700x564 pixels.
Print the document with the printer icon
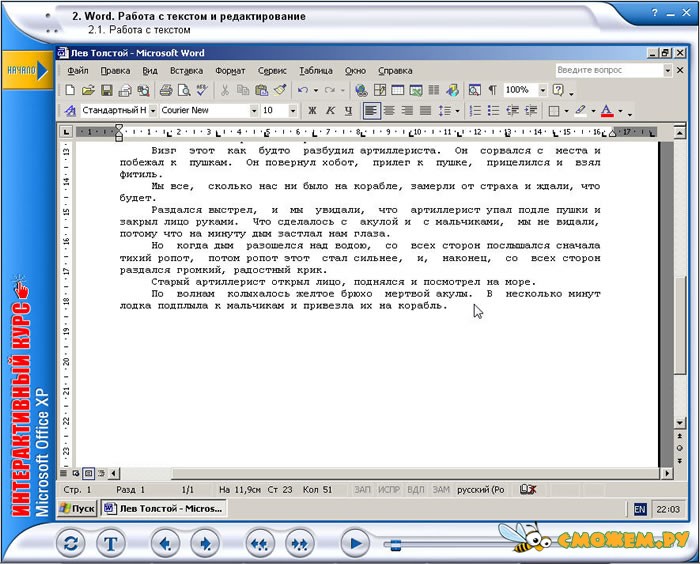166,90
